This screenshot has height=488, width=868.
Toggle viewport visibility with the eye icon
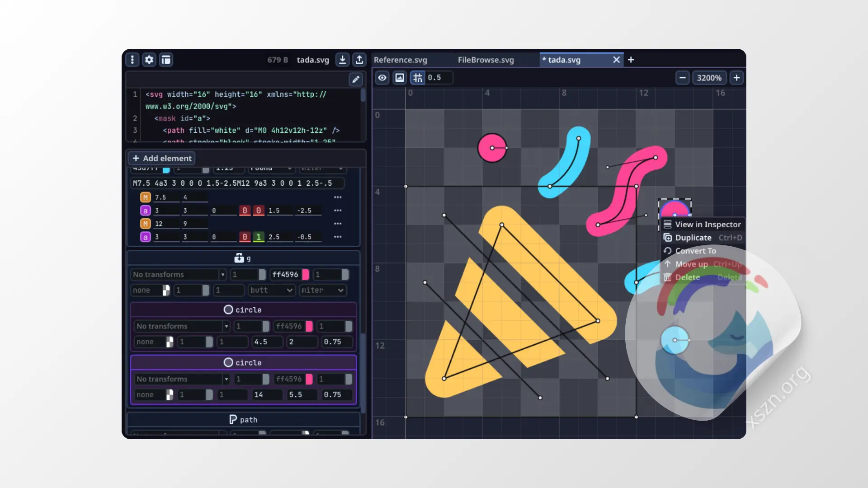(x=382, y=78)
